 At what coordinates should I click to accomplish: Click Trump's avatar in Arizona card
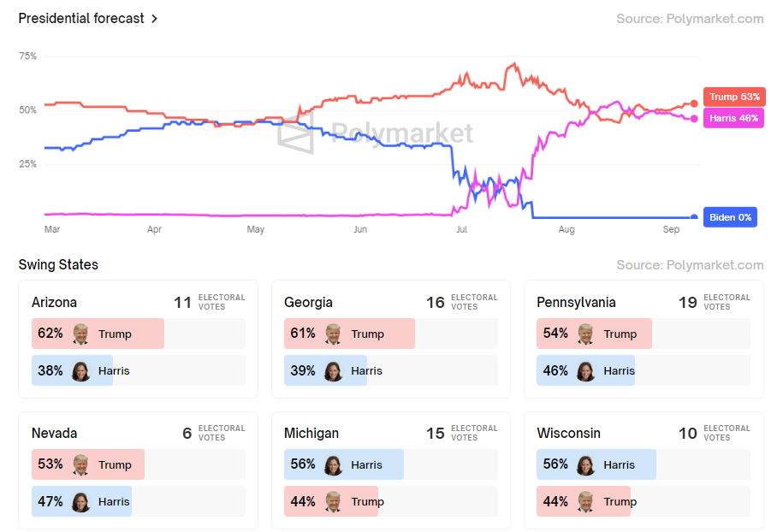coord(81,334)
